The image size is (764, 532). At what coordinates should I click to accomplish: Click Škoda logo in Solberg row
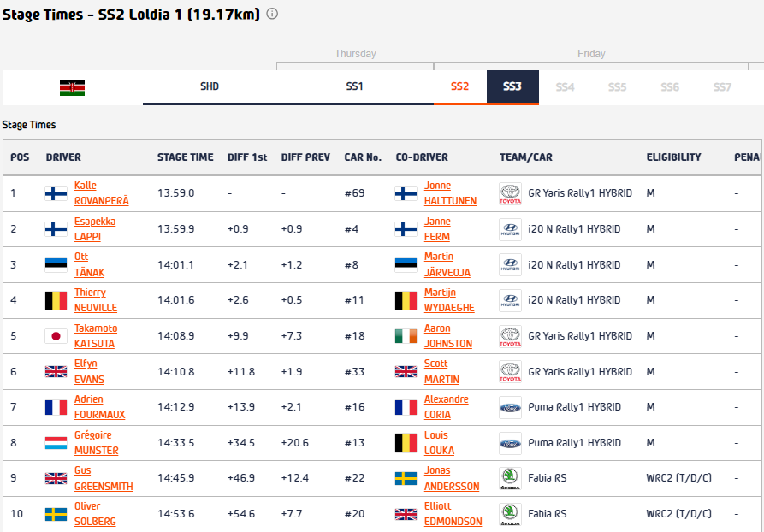pos(510,514)
